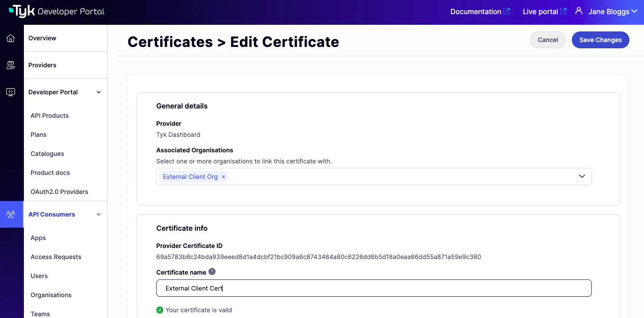Click the green valid certificate checkmark
Image resolution: width=644 pixels, height=318 pixels.
point(159,310)
